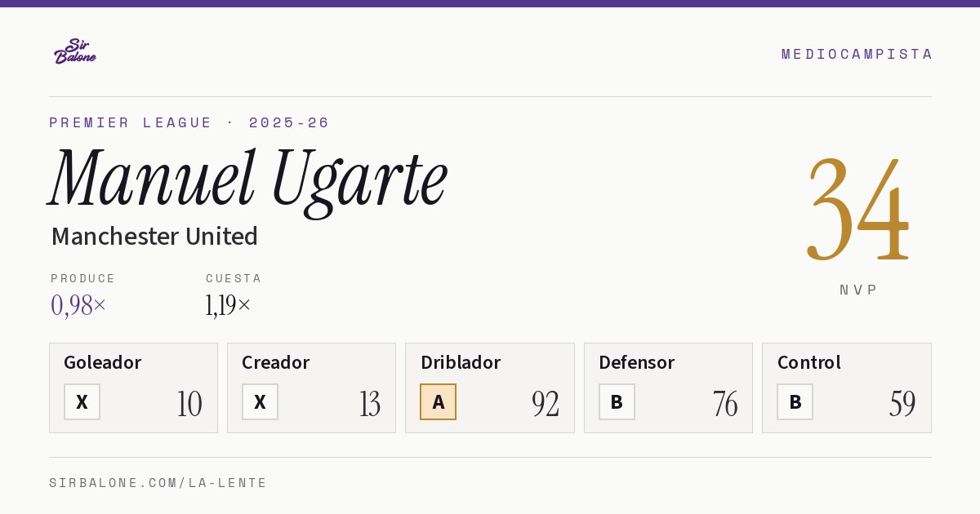
Task: Click the Sir Balone logo
Action: pyautogui.click(x=75, y=51)
